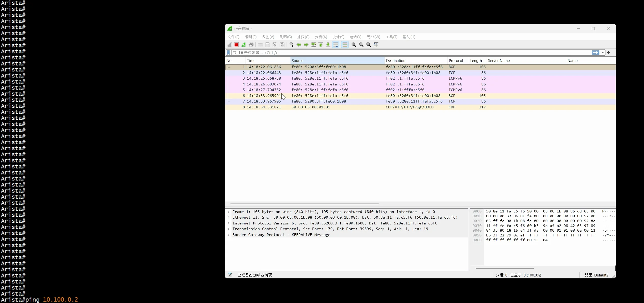Expand the Frame 1 details row

(x=229, y=212)
